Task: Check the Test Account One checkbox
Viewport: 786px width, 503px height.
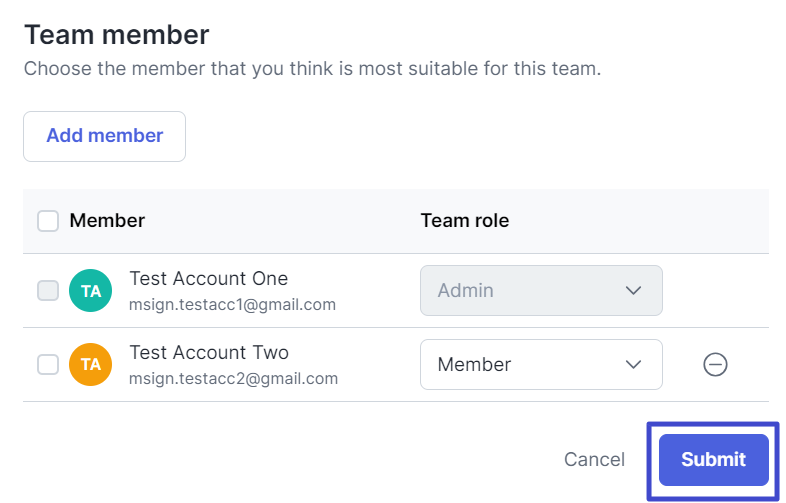Action: 48,290
